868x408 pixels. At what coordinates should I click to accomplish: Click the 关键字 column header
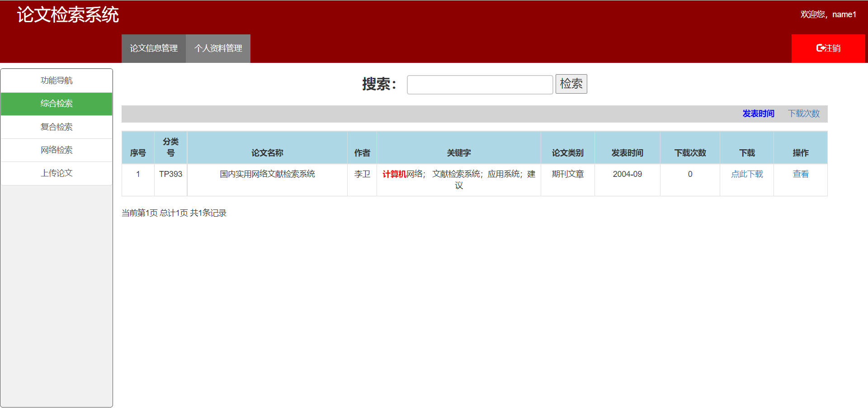458,153
